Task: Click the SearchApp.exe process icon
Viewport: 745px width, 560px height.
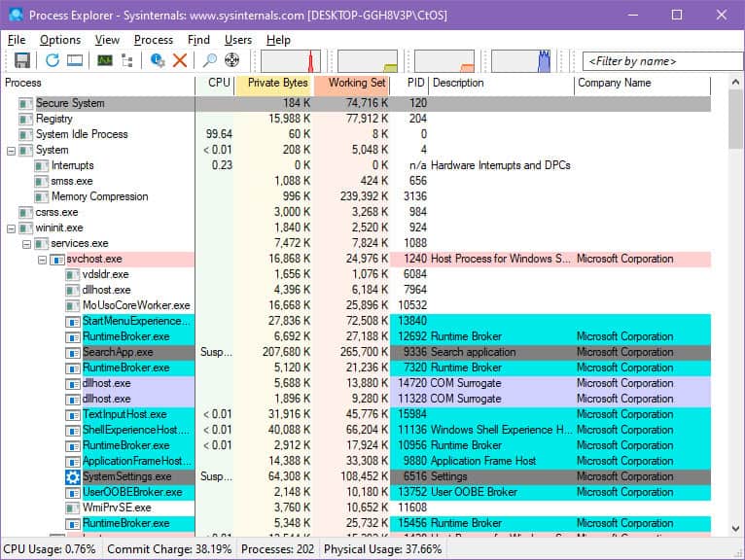Action: [x=72, y=353]
